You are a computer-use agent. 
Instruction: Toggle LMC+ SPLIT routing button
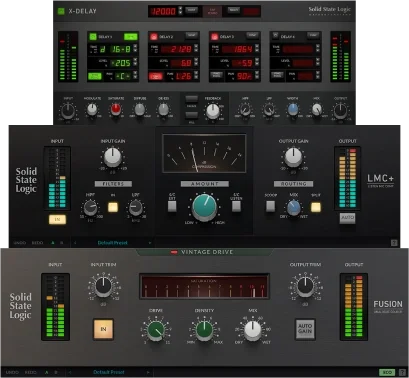[316, 207]
